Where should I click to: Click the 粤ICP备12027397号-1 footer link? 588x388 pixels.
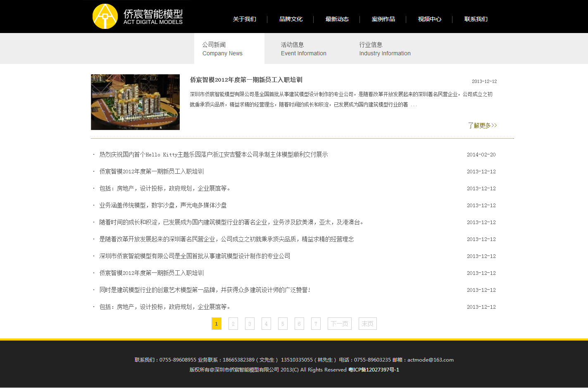(374, 370)
